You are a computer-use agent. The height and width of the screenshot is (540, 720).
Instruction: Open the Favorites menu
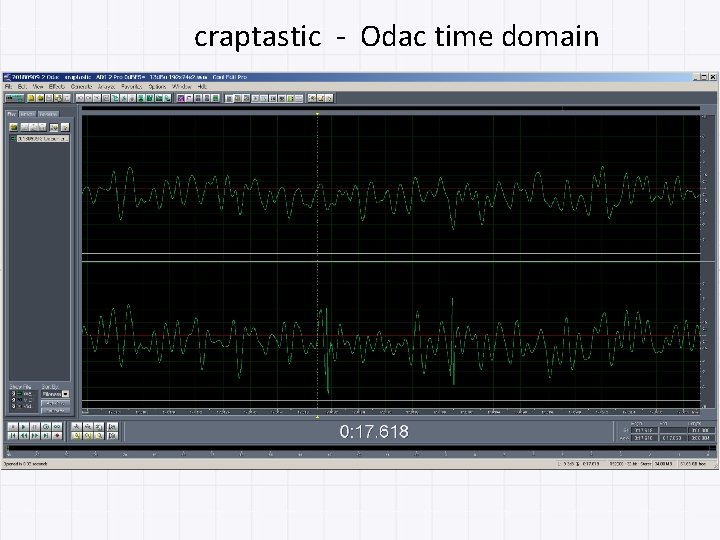132,86
